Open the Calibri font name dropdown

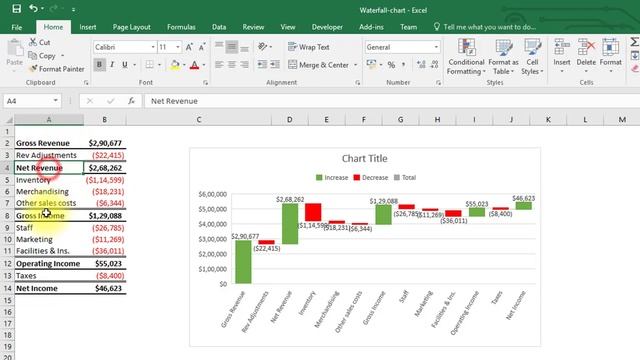153,47
